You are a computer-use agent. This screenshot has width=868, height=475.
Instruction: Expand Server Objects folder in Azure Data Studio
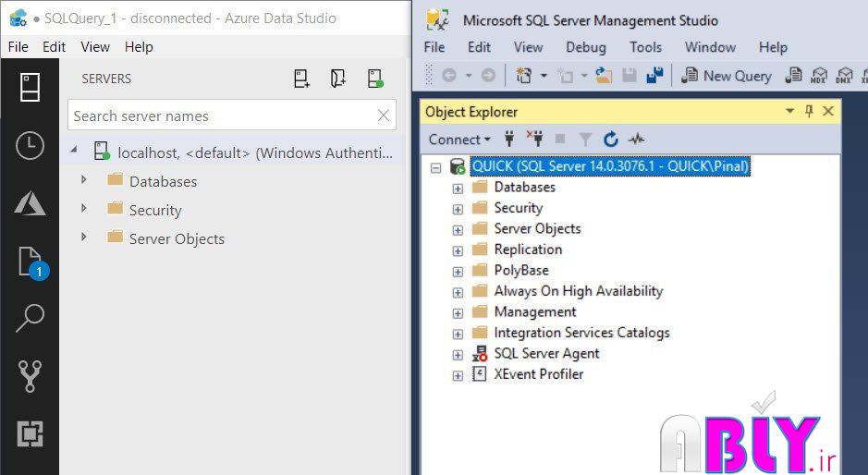[83, 237]
